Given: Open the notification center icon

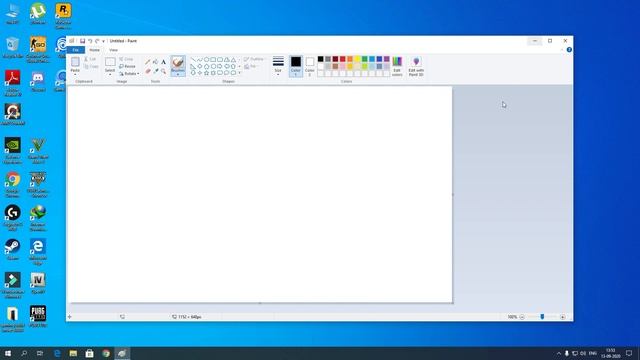Looking at the screenshot, I should pyautogui.click(x=629, y=353).
